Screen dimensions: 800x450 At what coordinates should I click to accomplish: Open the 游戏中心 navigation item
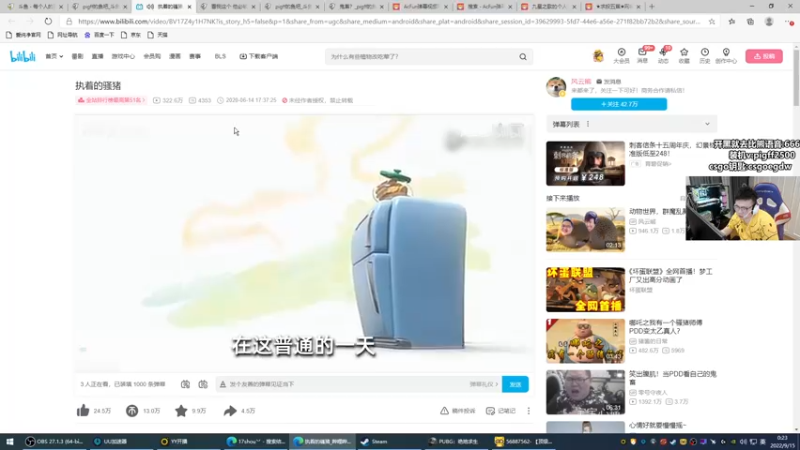pos(123,56)
